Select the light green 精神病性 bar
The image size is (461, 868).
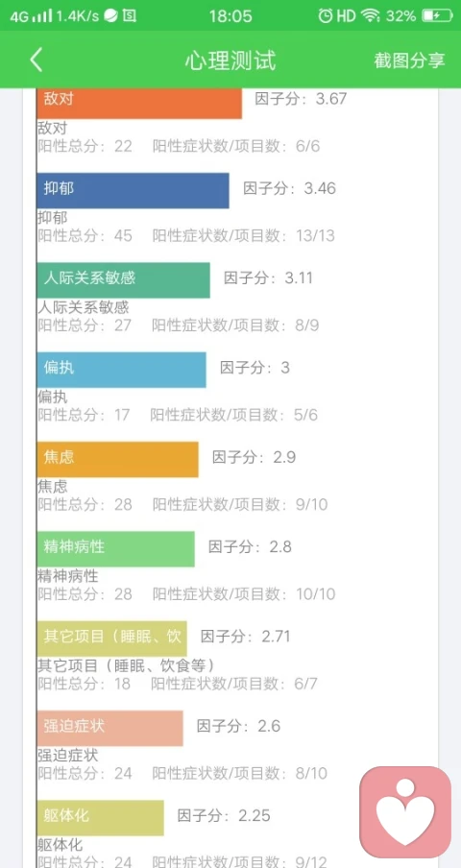(x=115, y=549)
